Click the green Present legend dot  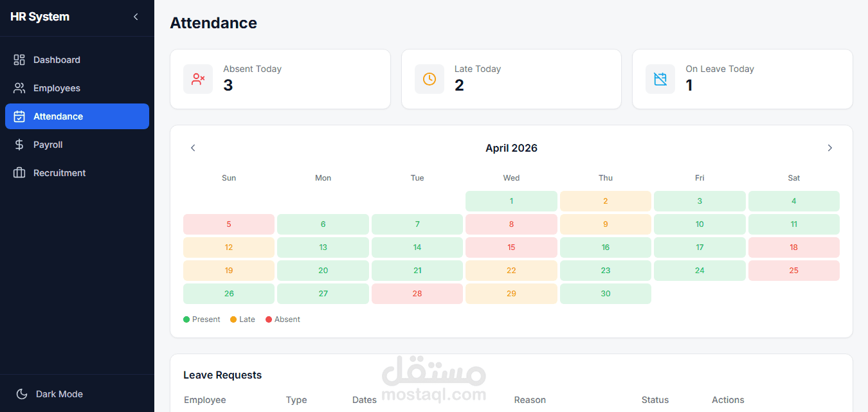tap(186, 319)
